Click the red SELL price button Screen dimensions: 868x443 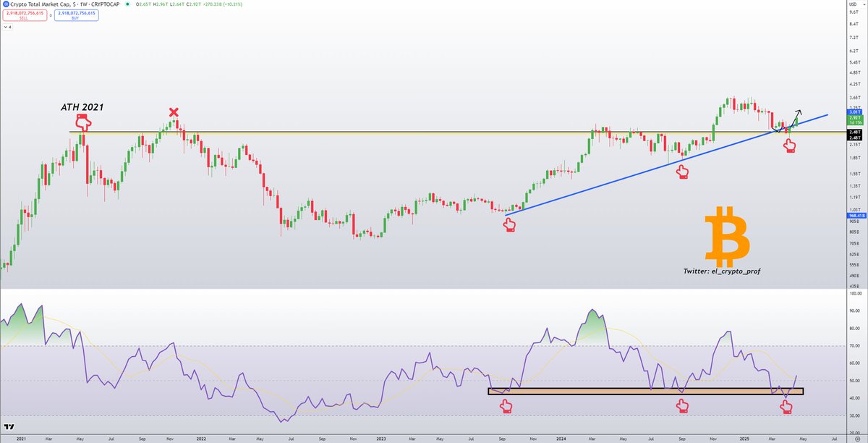click(25, 15)
